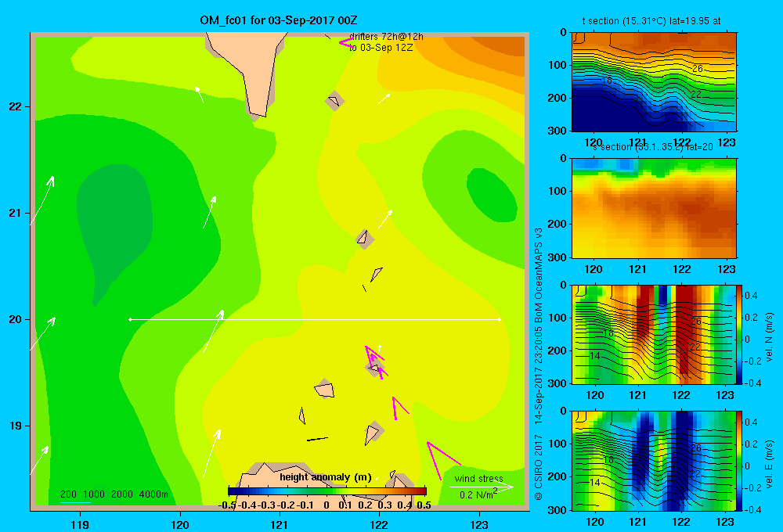Image resolution: width=783 pixels, height=532 pixels.
Task: Click the "0.5" value on height colorbar
Action: (x=424, y=505)
